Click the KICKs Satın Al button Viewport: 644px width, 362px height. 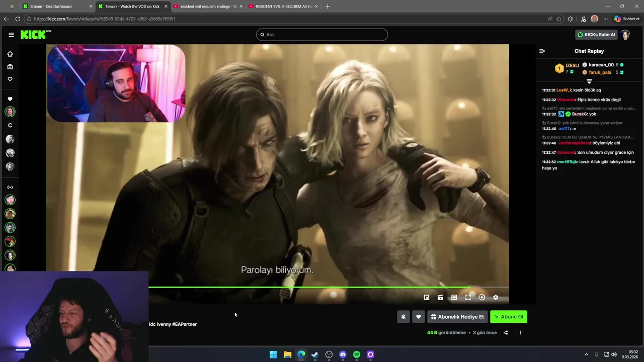click(596, 35)
